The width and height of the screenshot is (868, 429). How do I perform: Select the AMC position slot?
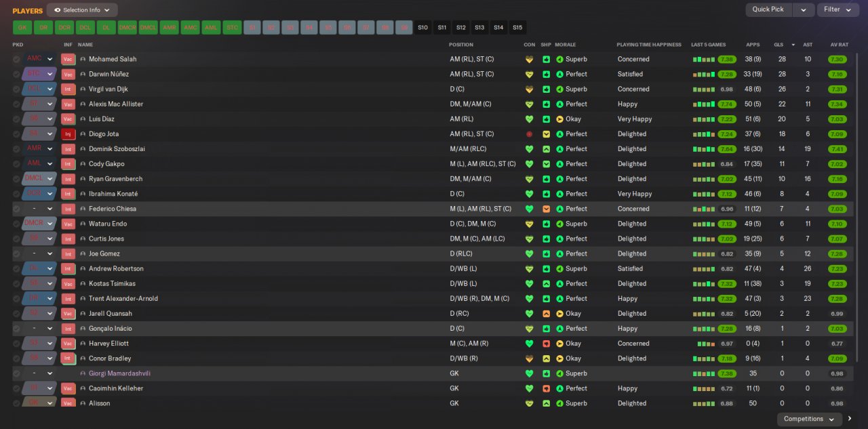190,28
